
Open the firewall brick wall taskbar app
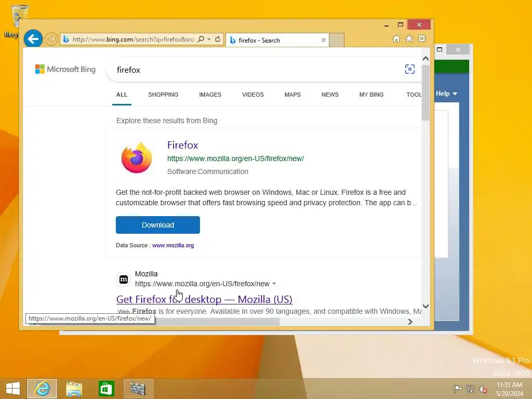[x=138, y=389]
